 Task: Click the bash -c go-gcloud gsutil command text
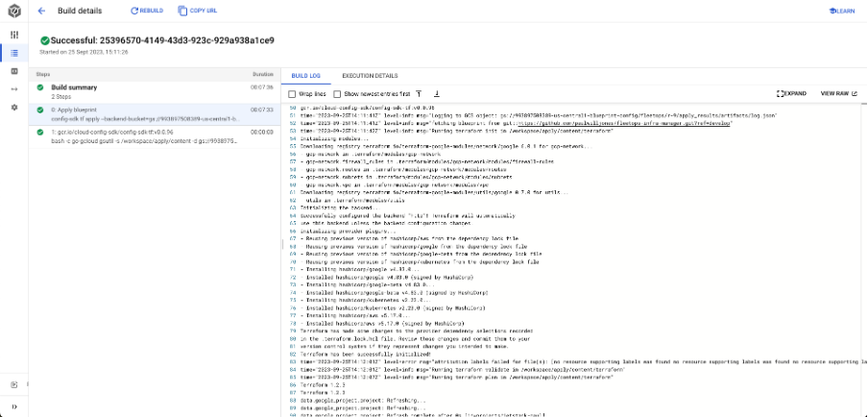click(x=144, y=141)
